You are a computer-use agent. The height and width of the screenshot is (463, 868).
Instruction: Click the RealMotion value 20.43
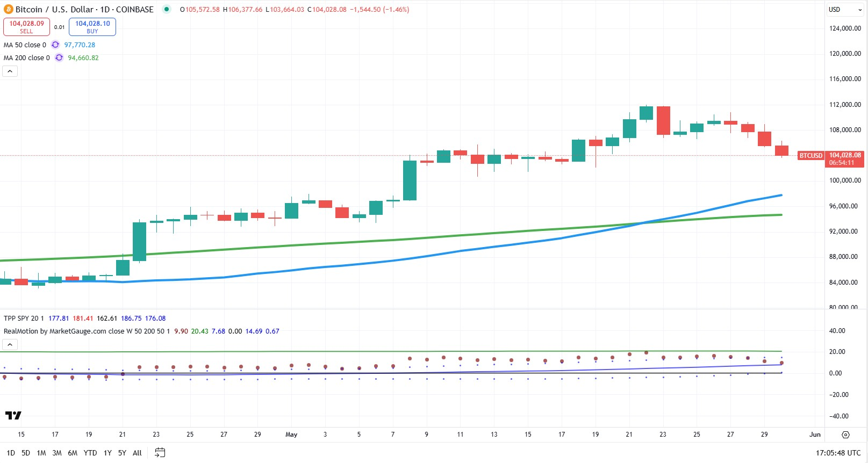pos(199,331)
